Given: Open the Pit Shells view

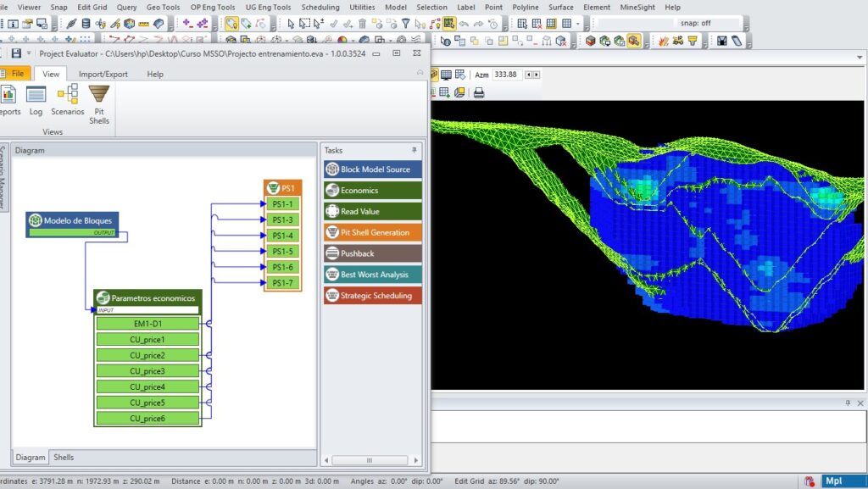Looking at the screenshot, I should [x=99, y=105].
